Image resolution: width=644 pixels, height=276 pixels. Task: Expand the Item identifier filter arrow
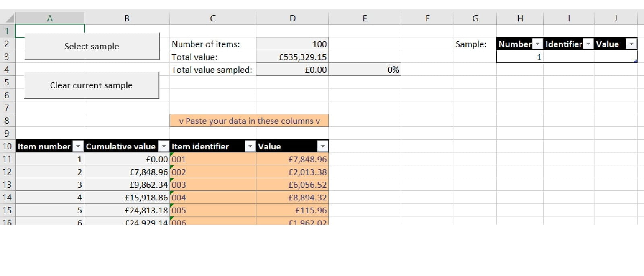tap(250, 146)
